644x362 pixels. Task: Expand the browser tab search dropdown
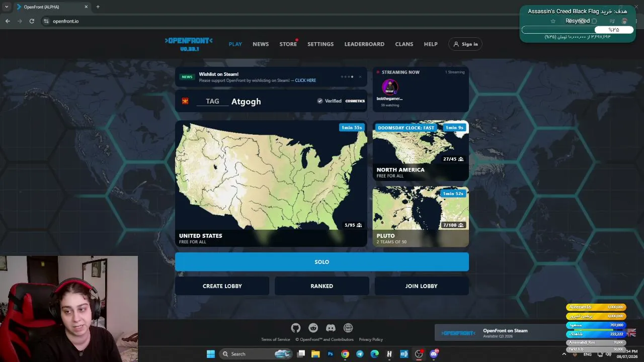[x=8, y=7]
